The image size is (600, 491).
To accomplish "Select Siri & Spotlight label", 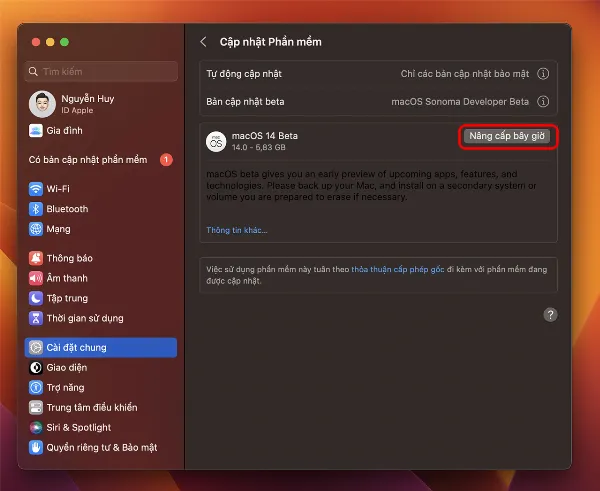I will [79, 427].
